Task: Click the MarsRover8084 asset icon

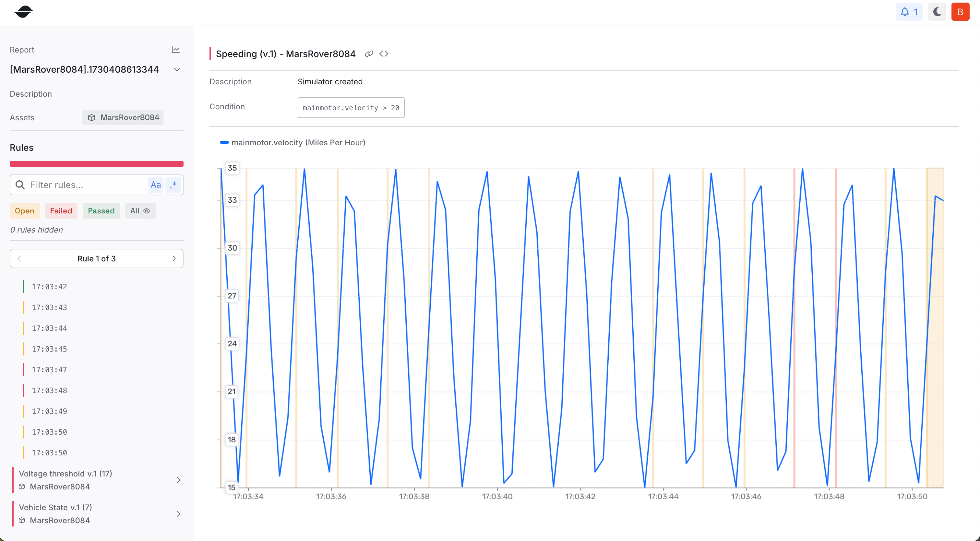Action: 92,117
